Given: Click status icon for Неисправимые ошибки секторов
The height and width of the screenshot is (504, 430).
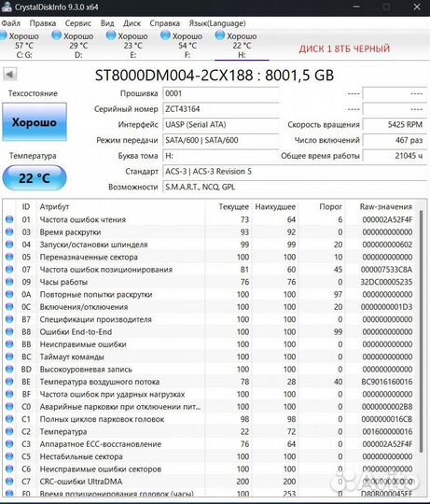Looking at the screenshot, I should [9, 469].
